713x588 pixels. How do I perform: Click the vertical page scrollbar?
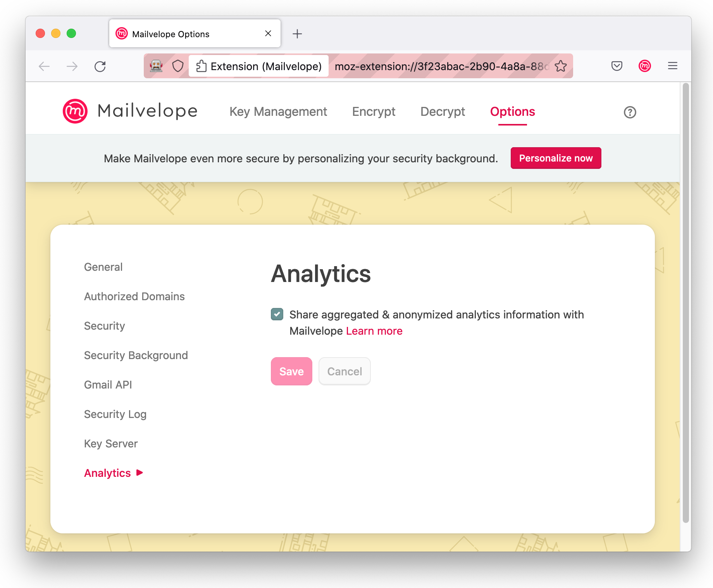coord(685,302)
